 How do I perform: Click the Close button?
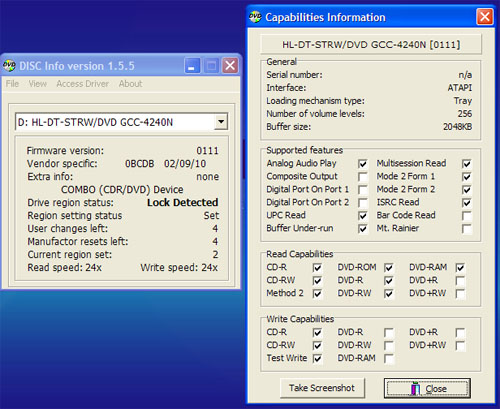pyautogui.click(x=427, y=388)
